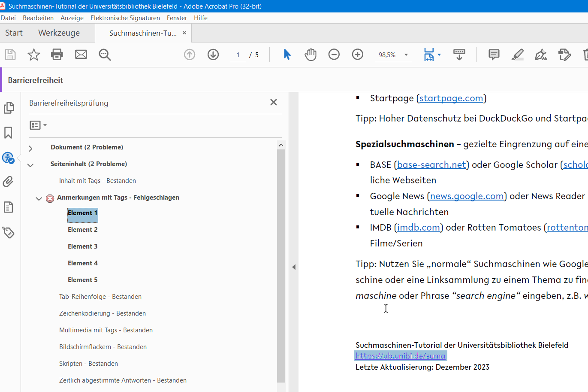Click the fit page width icon
This screenshot has height=392, width=588.
(x=429, y=55)
